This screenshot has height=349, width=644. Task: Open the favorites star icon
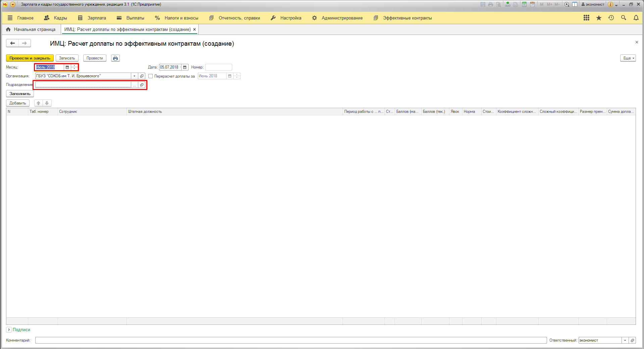[599, 18]
